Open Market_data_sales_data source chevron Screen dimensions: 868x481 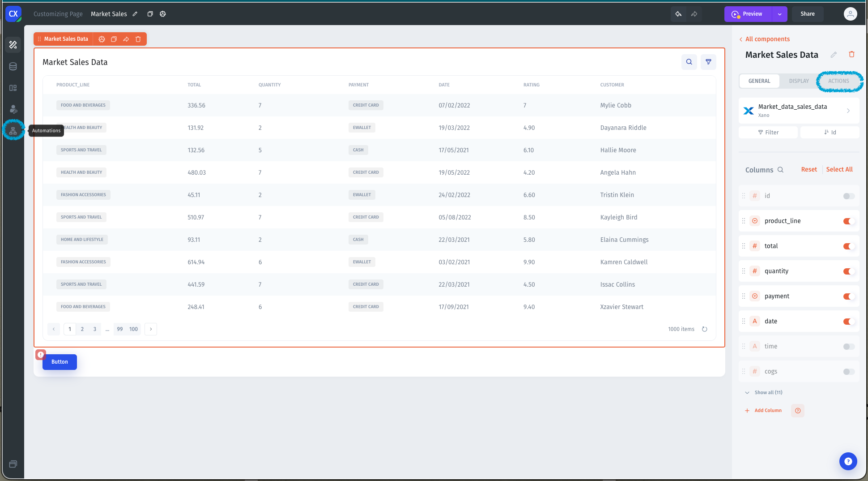click(x=848, y=111)
